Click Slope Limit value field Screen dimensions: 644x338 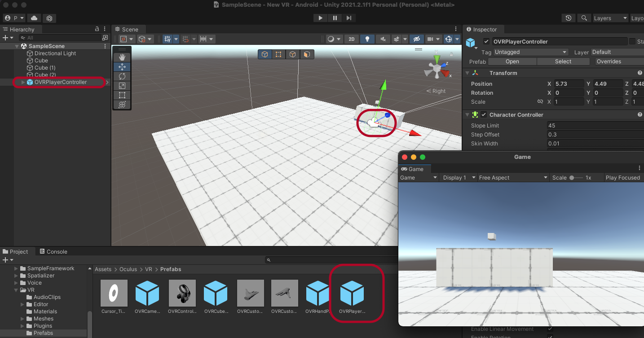595,126
